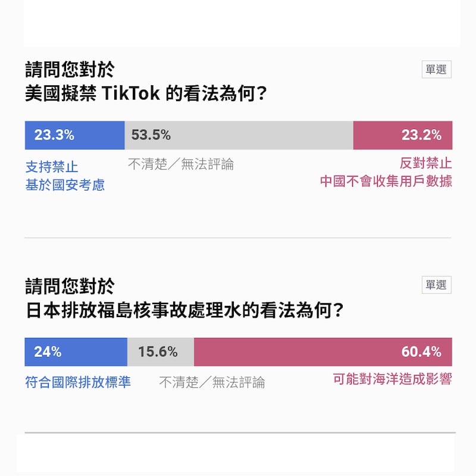Select the red 23.2% bar segment
476x476 pixels.
pyautogui.click(x=403, y=135)
